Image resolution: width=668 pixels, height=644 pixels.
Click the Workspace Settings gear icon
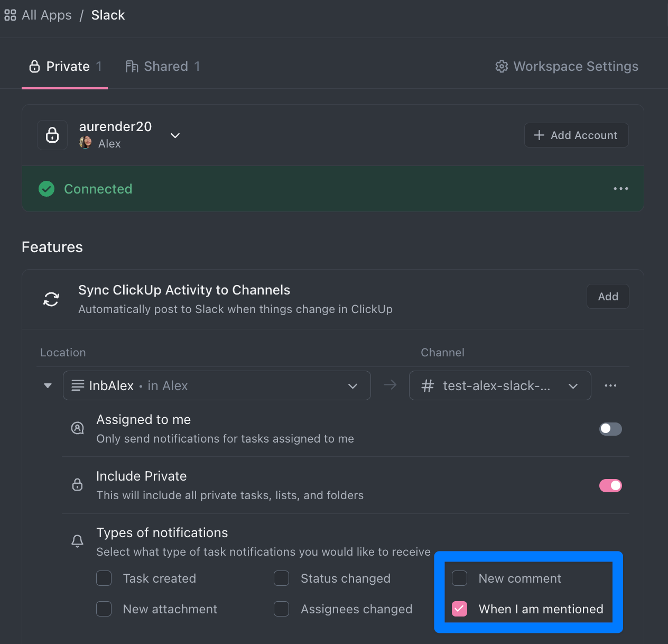pos(502,67)
